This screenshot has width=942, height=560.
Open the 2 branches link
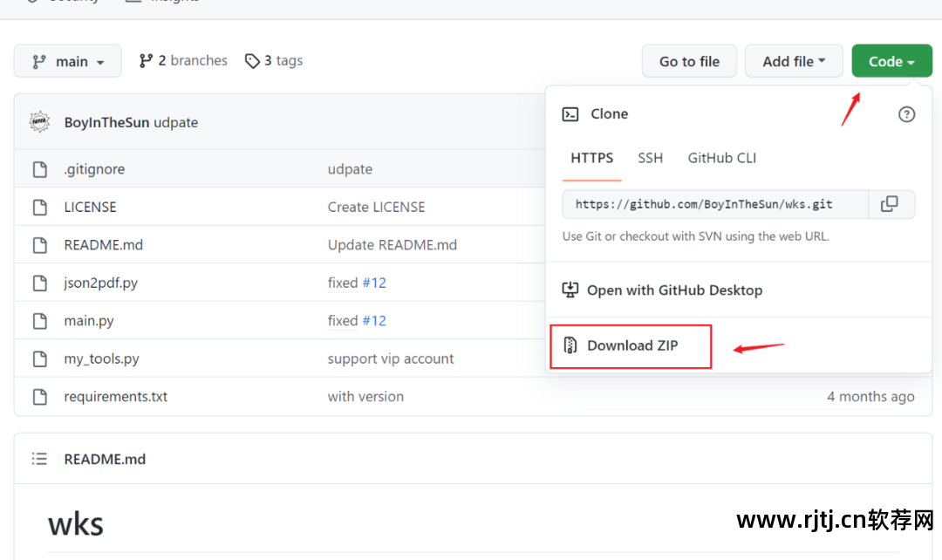point(183,61)
